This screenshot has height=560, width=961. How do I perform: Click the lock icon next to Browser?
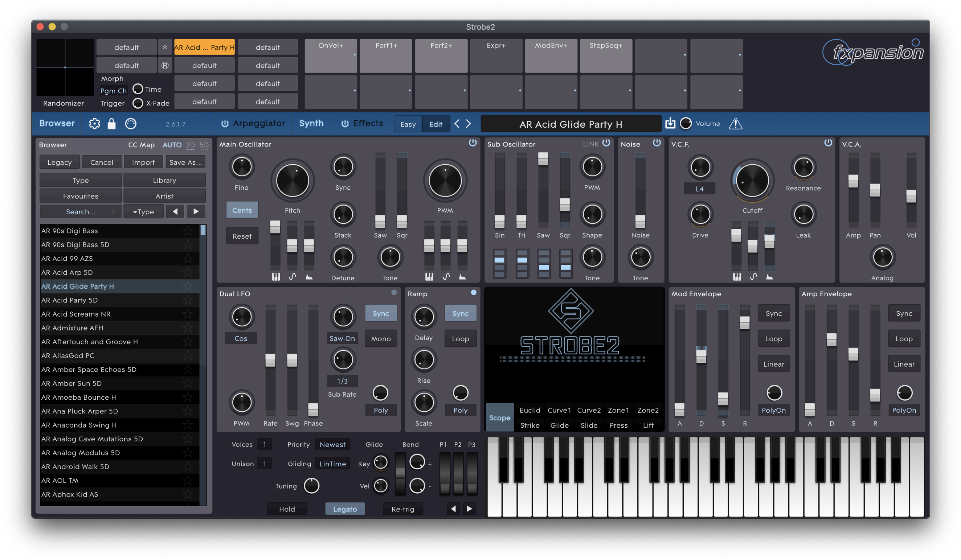coord(111,124)
